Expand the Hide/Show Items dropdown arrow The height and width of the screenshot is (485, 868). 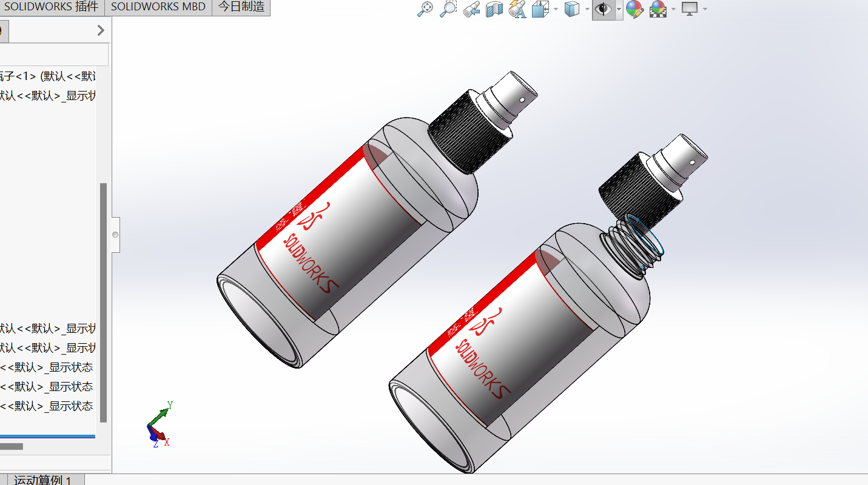tap(619, 9)
